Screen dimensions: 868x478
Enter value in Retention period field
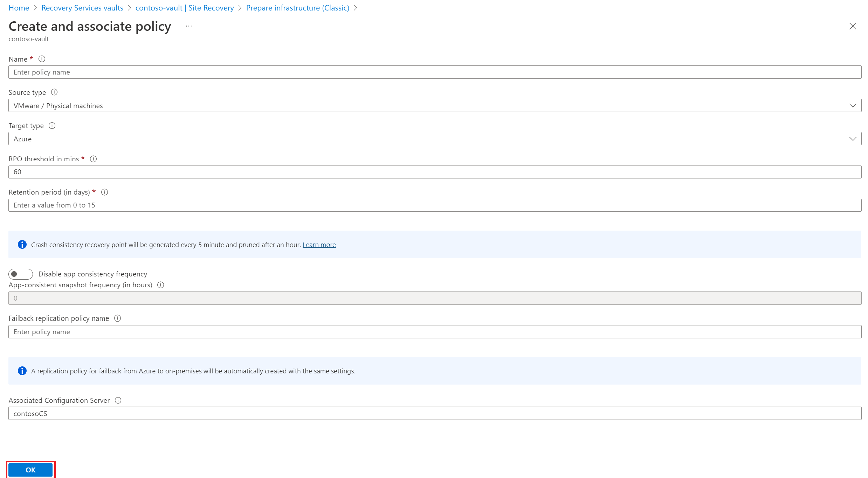pos(434,204)
